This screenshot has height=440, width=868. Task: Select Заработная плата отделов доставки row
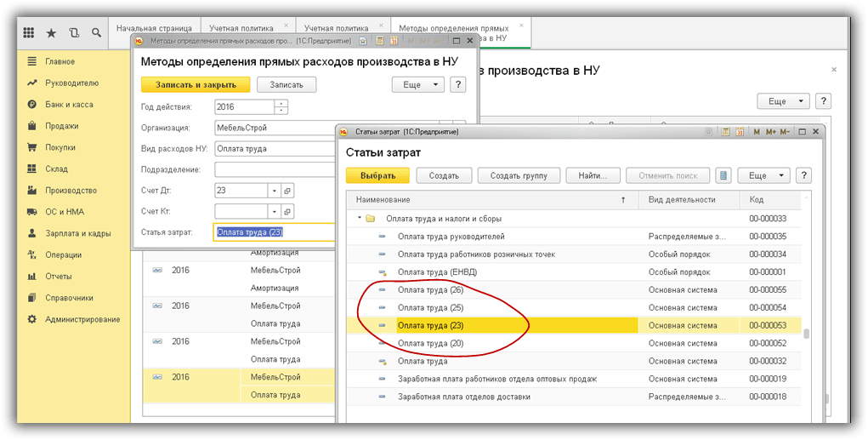click(575, 397)
